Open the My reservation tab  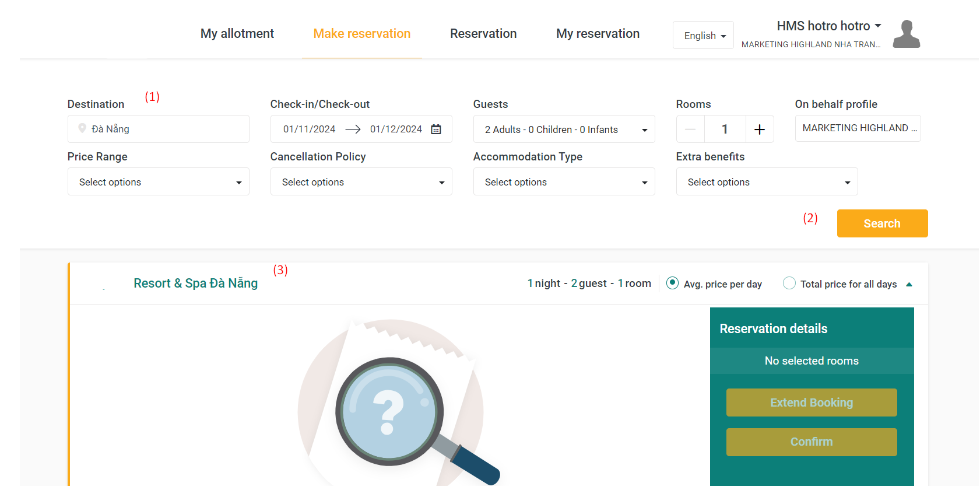point(598,34)
